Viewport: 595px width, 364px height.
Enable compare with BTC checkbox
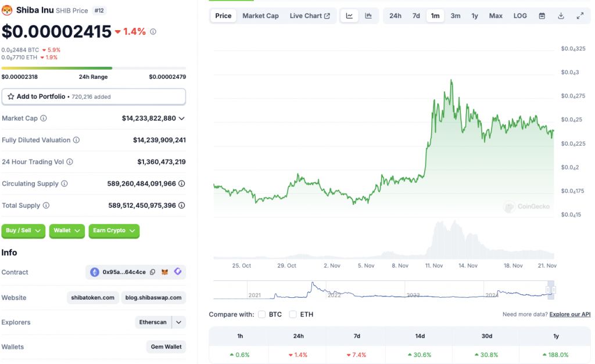[x=262, y=314]
